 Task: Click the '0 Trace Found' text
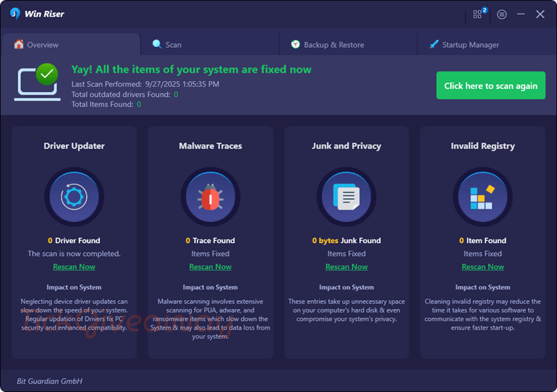[211, 240]
